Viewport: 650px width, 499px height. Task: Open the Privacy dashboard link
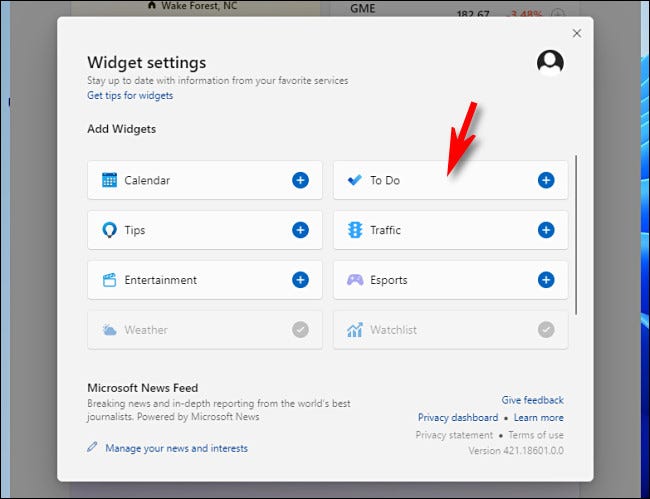[x=458, y=417]
